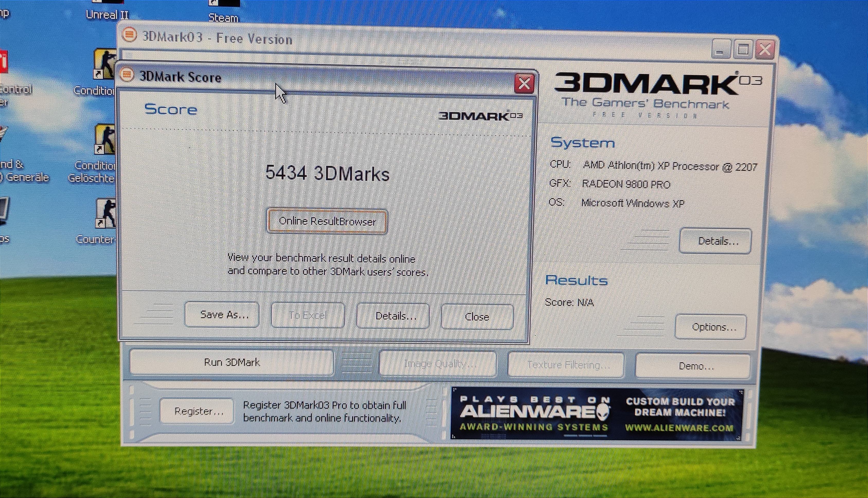The height and width of the screenshot is (498, 868).
Task: Start the benchmark with Run 3DMark
Action: (232, 362)
